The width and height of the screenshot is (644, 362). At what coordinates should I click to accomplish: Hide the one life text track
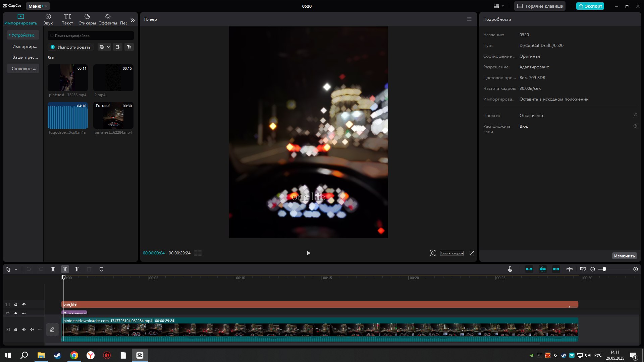[24, 304]
